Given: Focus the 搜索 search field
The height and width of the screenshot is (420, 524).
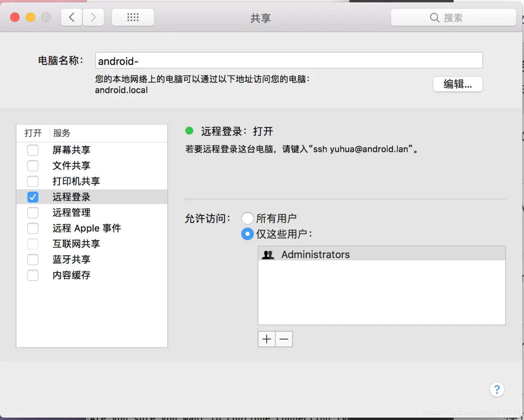Looking at the screenshot, I should [x=453, y=17].
